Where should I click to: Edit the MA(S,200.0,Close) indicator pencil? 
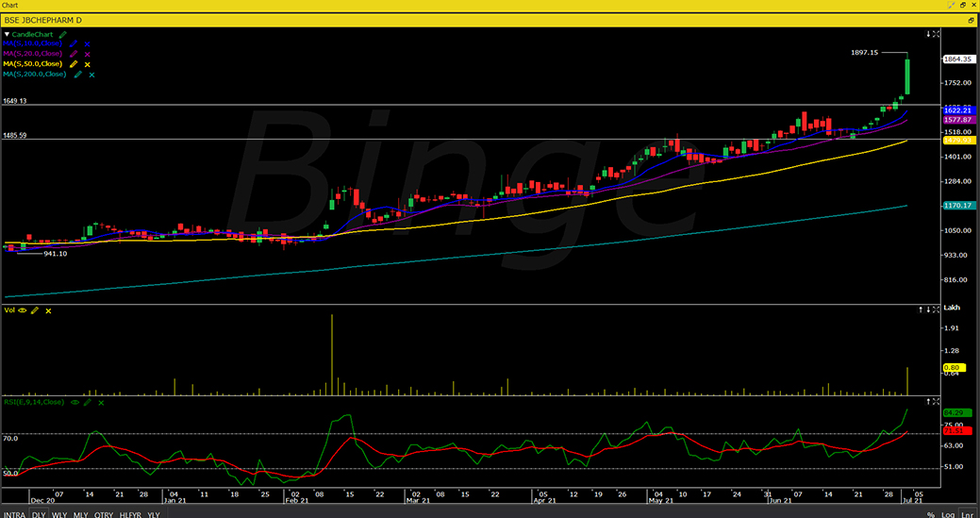[77, 75]
